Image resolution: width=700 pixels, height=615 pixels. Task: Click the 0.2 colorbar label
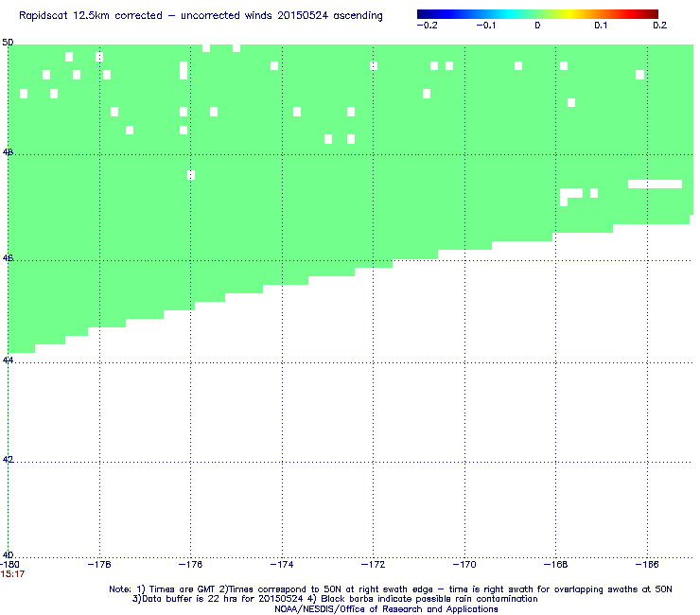[660, 26]
